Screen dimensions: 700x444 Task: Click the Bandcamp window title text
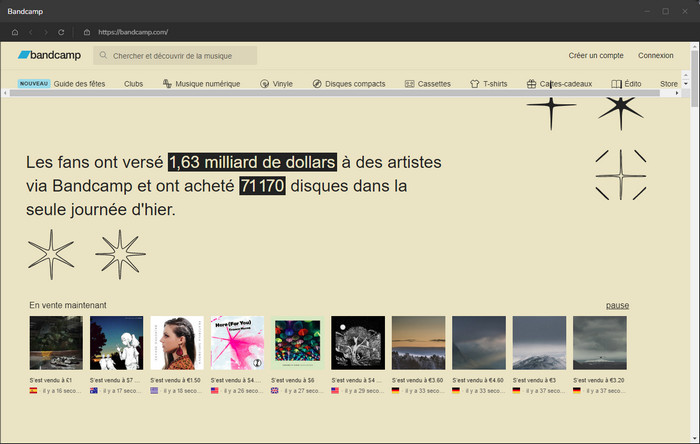25,11
